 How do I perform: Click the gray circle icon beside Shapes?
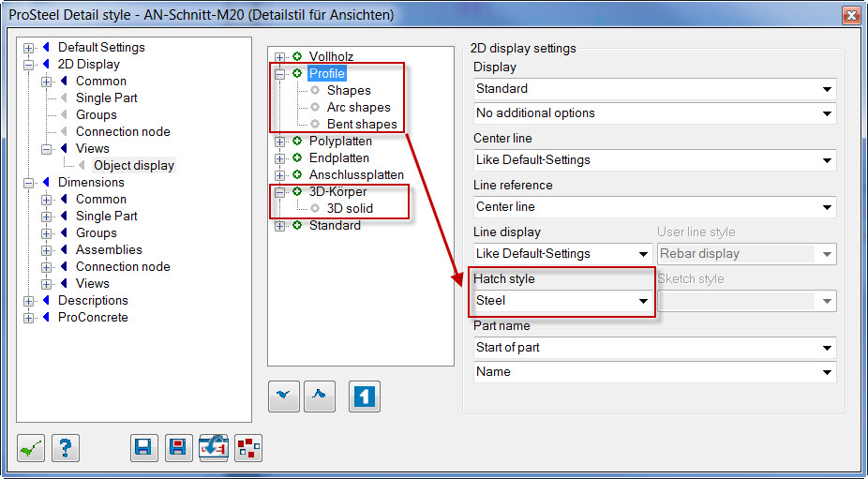[316, 90]
